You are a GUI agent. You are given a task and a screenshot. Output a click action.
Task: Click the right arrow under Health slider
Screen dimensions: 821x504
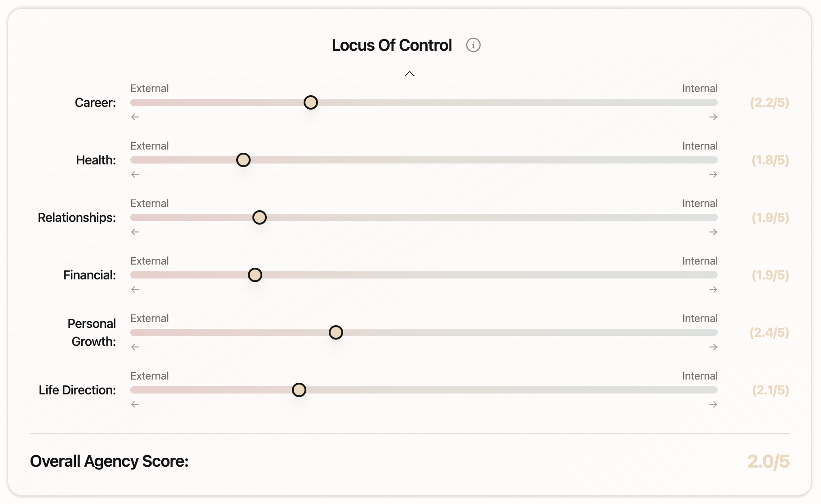(713, 174)
